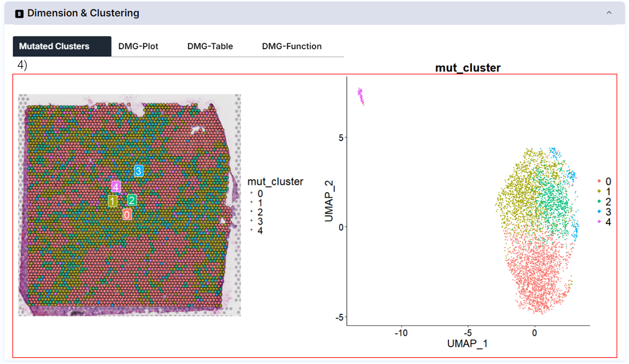629x364 pixels.
Task: Click cluster 2 green dot in UMAP legend
Action: coord(599,202)
